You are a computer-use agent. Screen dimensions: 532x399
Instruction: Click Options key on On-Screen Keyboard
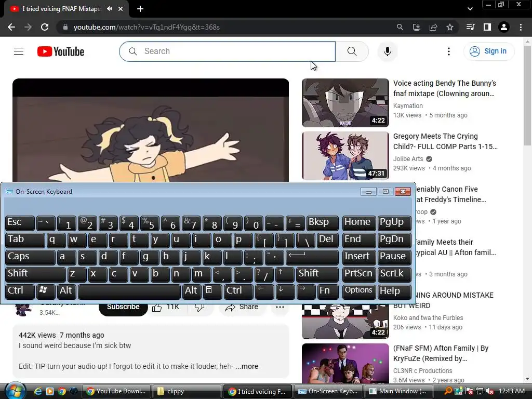(359, 291)
